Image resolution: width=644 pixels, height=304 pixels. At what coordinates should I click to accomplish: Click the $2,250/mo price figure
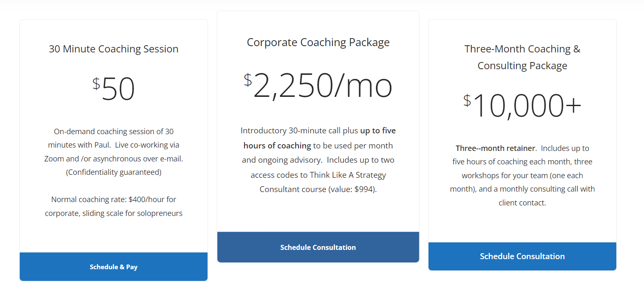click(318, 86)
